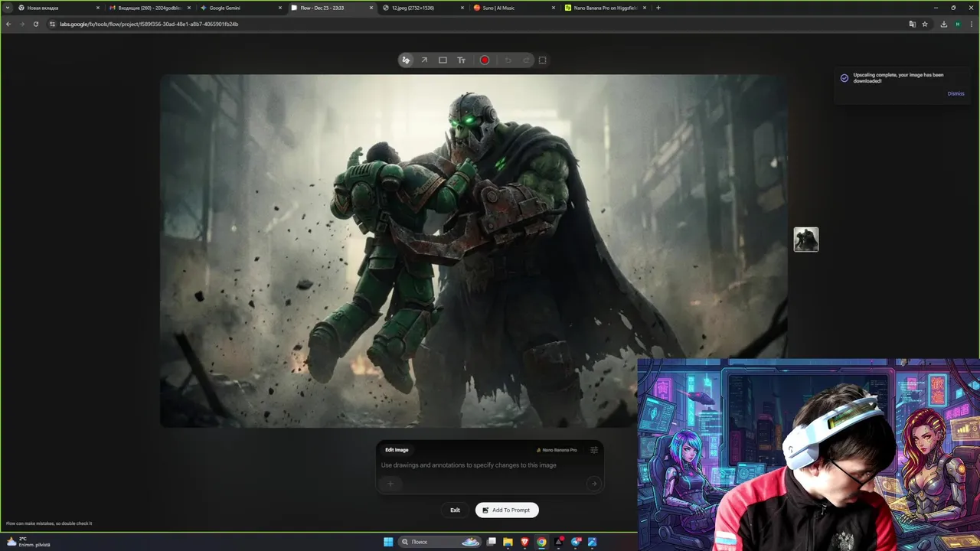This screenshot has width=980, height=551.
Task: Select the rectangle shape tool
Action: pos(443,60)
